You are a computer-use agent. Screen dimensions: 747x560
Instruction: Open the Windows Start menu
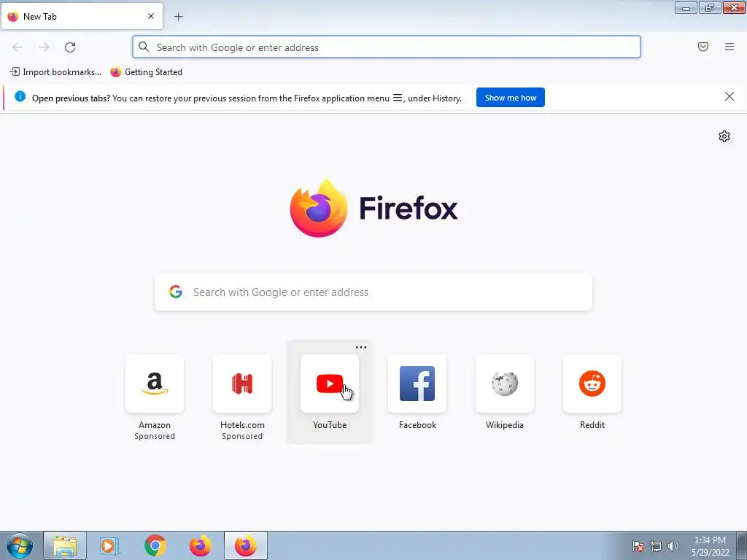pos(20,545)
